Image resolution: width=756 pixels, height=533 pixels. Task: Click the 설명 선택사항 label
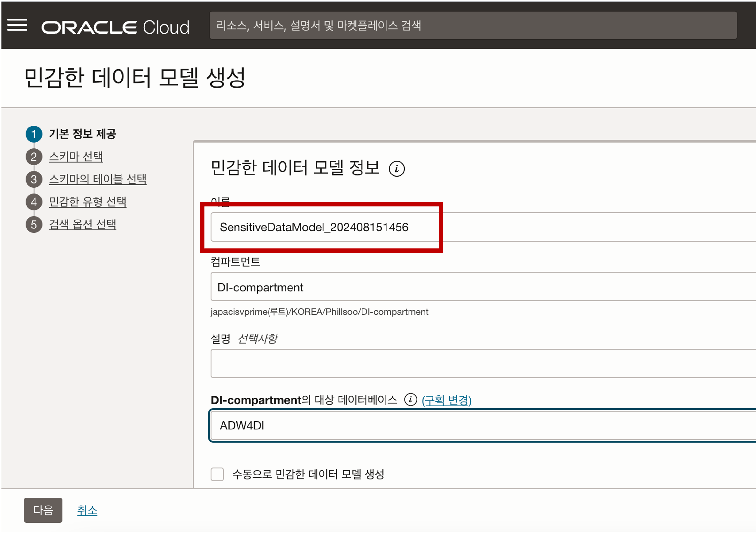click(x=244, y=338)
